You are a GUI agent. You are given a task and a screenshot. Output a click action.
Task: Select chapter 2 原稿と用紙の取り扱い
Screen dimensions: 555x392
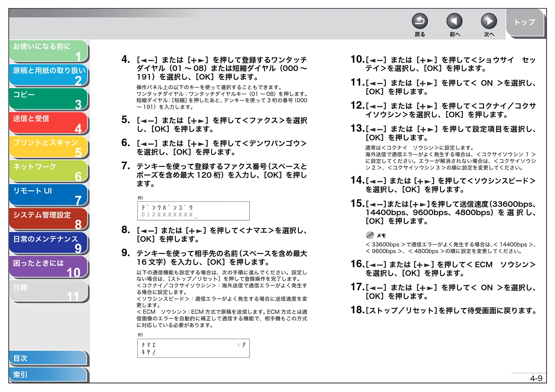coord(49,75)
